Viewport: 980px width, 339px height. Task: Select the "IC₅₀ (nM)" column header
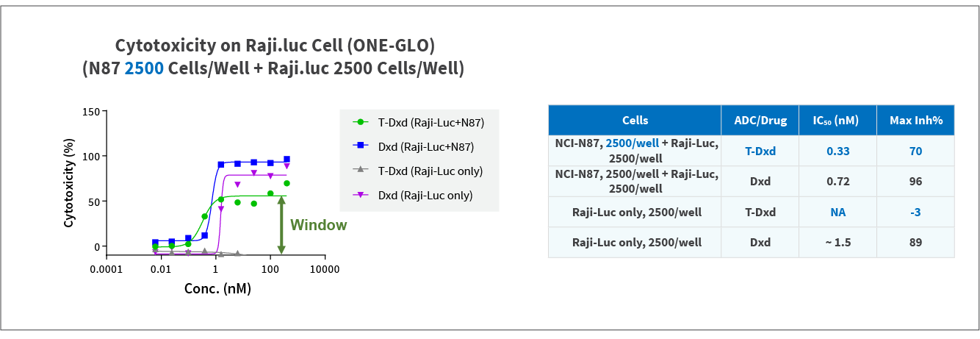[837, 121]
